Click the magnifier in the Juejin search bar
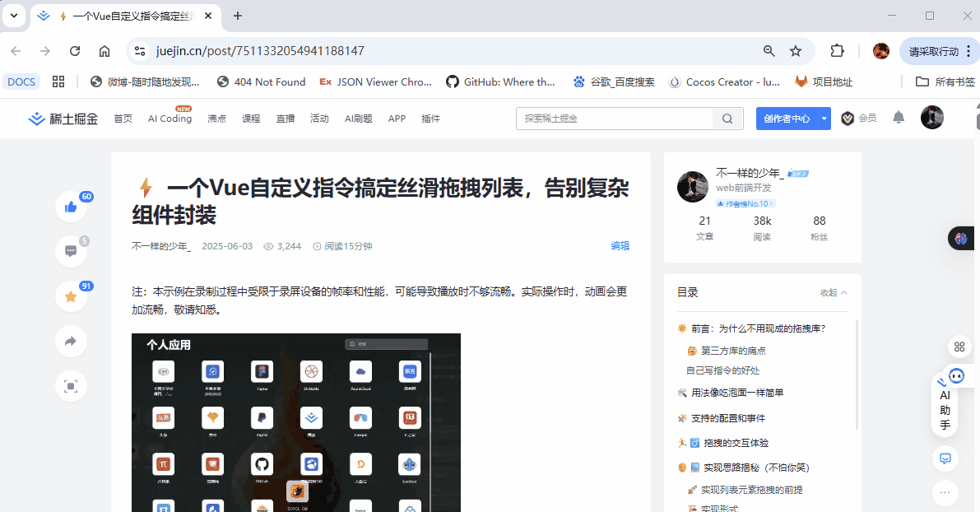 727,118
